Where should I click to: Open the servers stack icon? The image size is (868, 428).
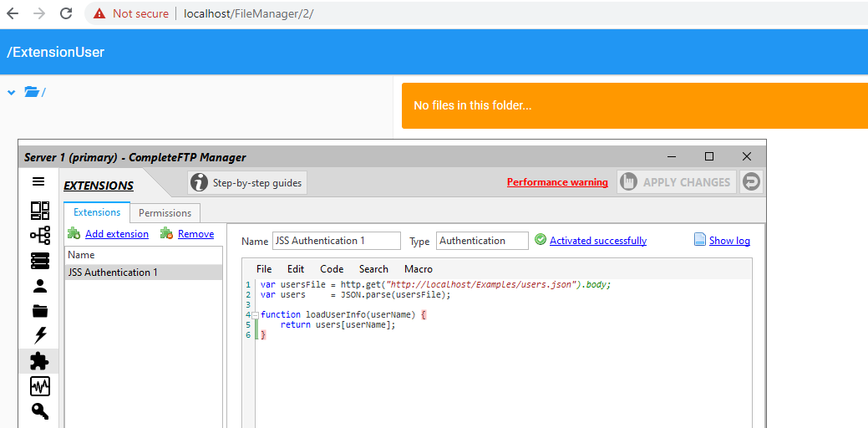pos(40,261)
